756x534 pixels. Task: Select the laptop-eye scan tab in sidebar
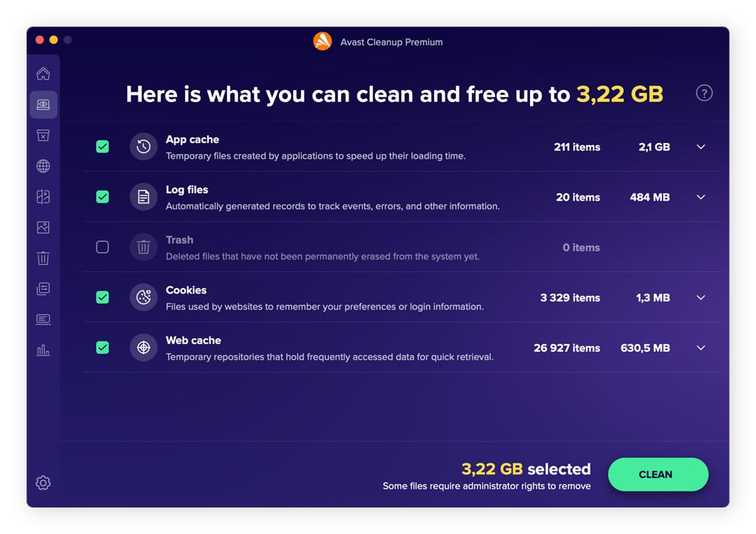[x=43, y=104]
